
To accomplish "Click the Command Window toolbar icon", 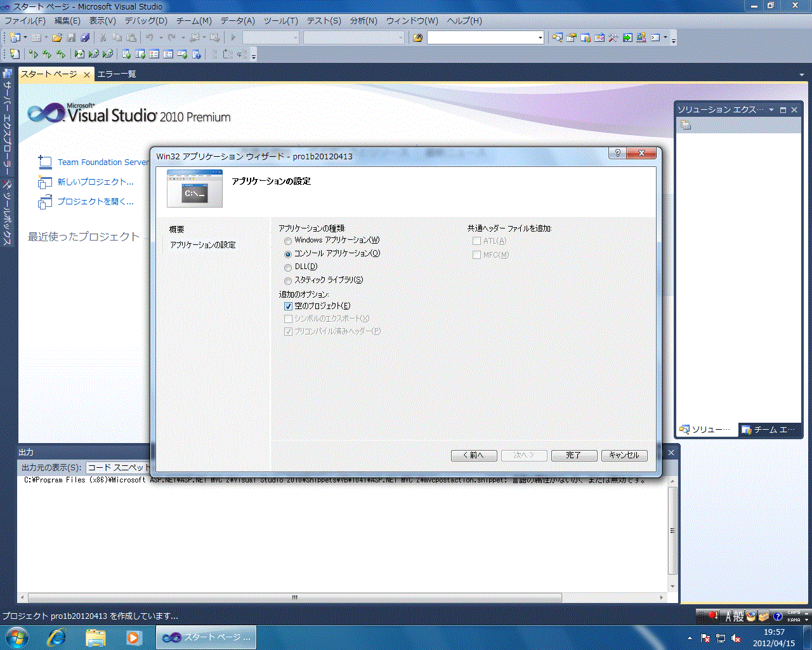I will pos(655,37).
